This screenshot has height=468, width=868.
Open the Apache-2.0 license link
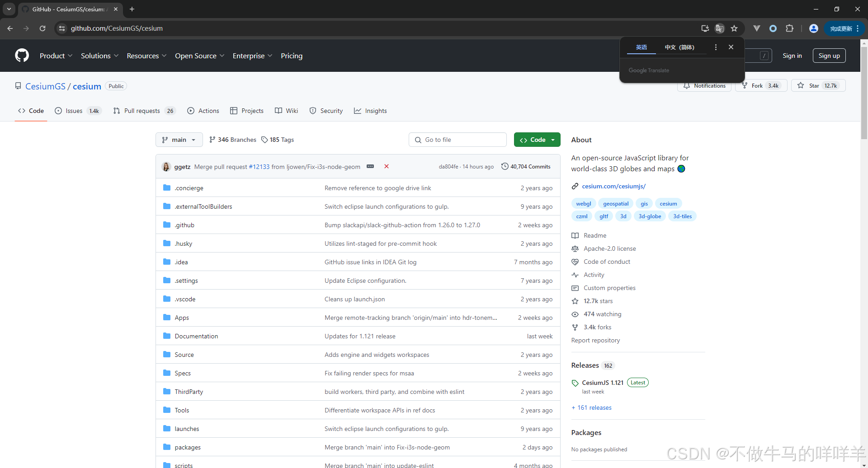coord(609,248)
